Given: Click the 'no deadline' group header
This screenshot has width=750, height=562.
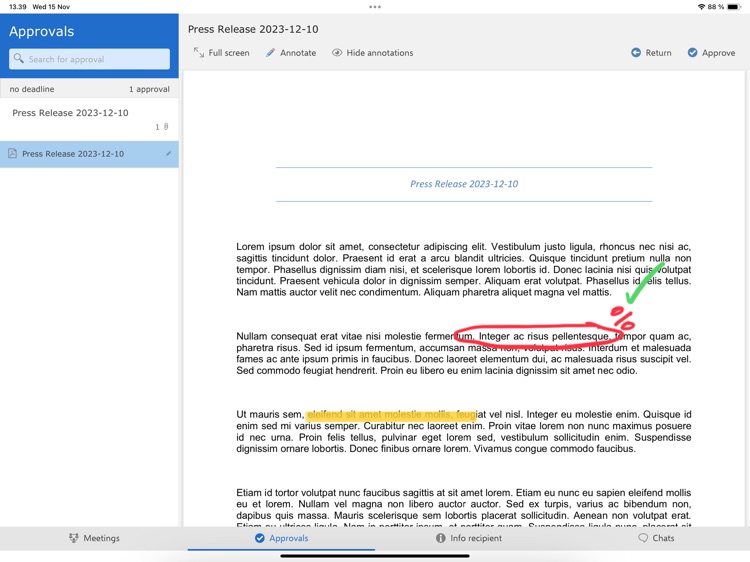Looking at the screenshot, I should (32, 89).
